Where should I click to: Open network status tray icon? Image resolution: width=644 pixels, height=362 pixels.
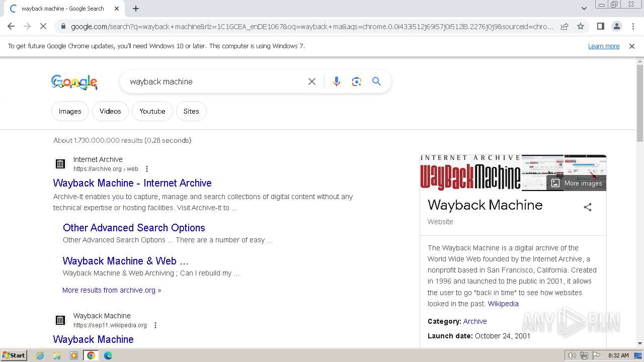pyautogui.click(x=584, y=355)
